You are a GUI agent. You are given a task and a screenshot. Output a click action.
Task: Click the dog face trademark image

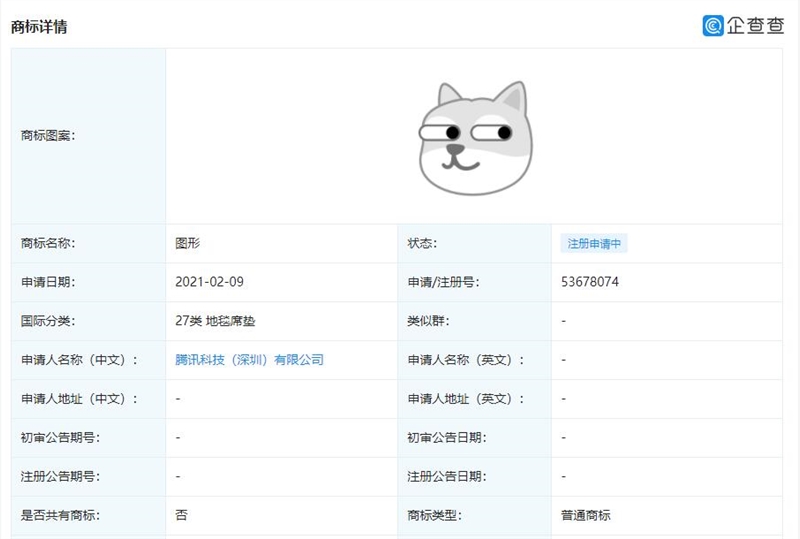[x=476, y=138]
